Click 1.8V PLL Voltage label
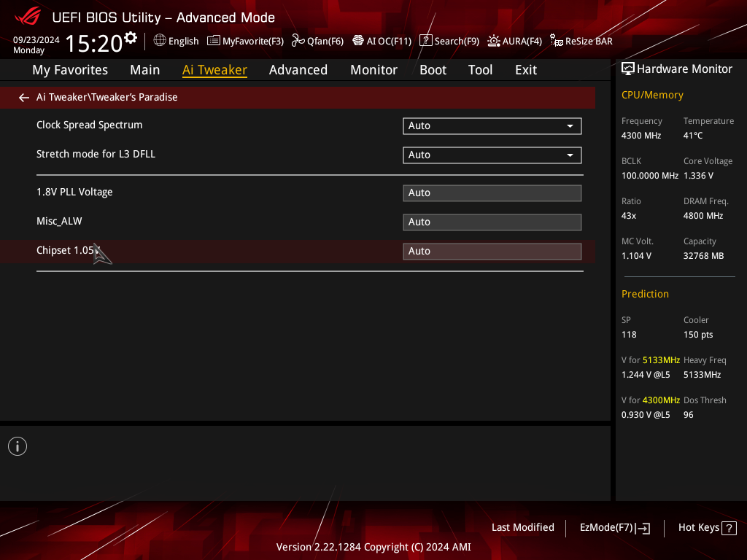Viewport: 747px width, 560px height. click(x=74, y=192)
